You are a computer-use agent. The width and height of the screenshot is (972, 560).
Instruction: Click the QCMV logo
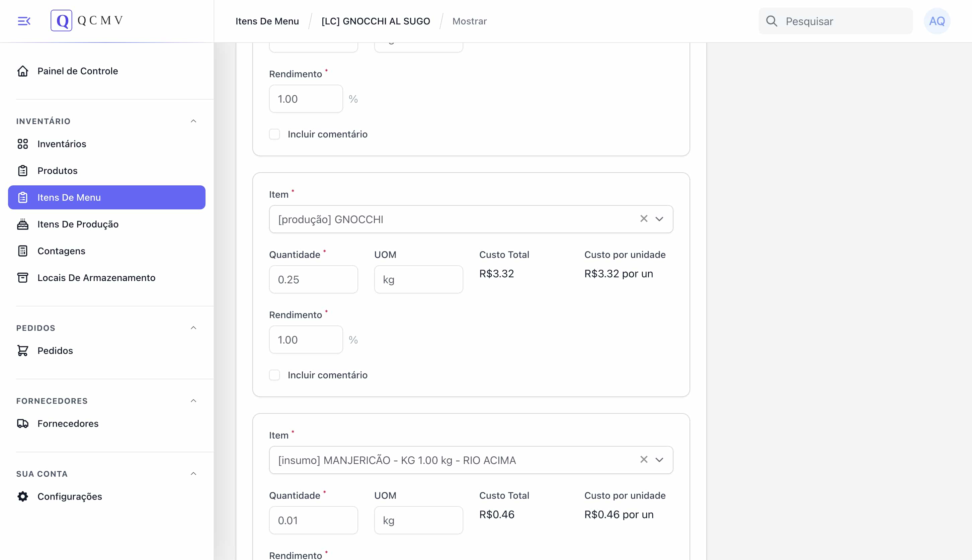click(x=87, y=20)
